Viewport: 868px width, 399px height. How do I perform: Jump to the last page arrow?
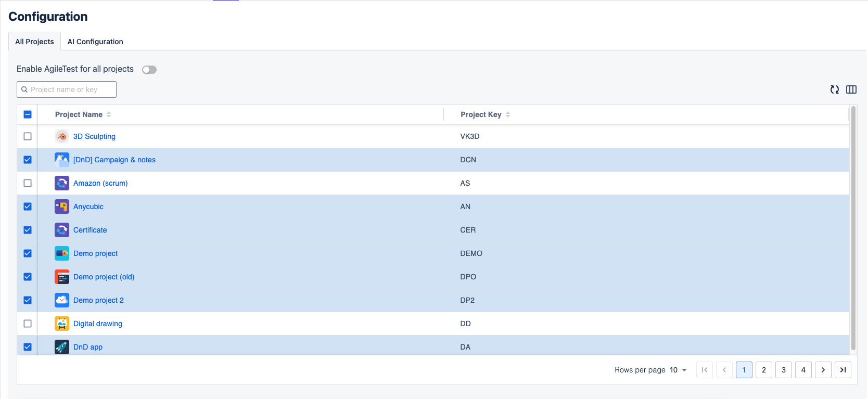click(843, 370)
